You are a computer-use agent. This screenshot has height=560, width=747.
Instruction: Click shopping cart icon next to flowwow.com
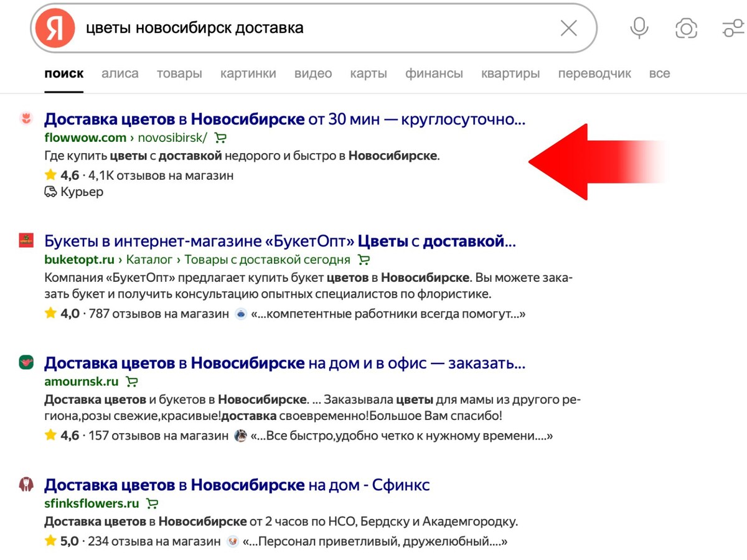pos(220,138)
